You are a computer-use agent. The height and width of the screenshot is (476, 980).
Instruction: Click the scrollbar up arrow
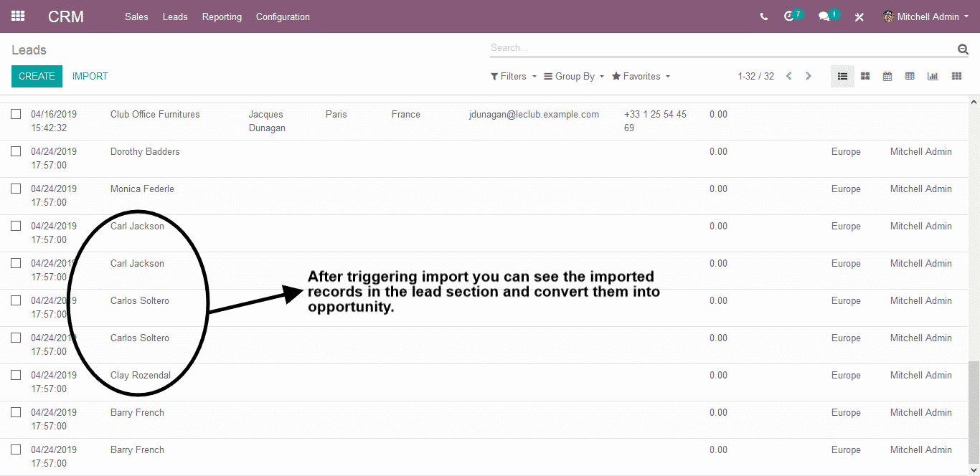click(x=974, y=102)
